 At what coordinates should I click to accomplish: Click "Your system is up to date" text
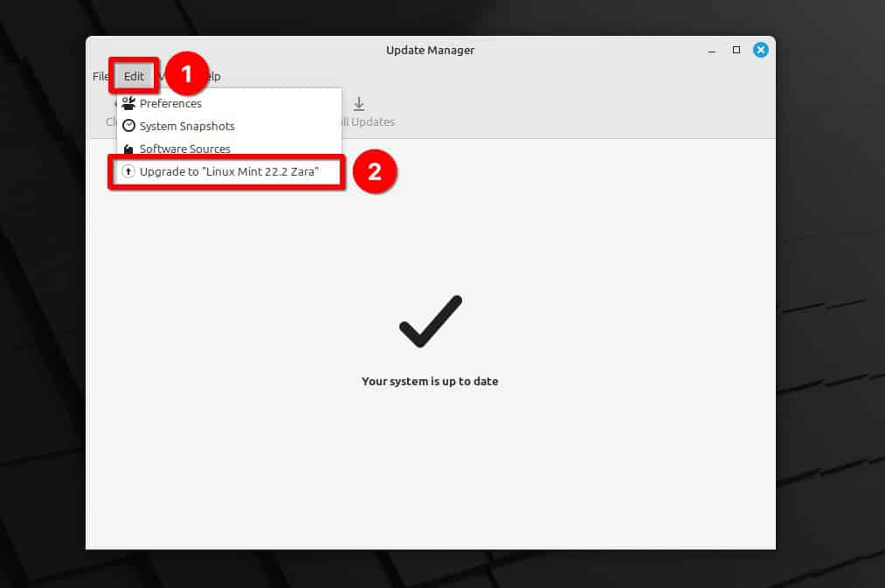tap(430, 382)
